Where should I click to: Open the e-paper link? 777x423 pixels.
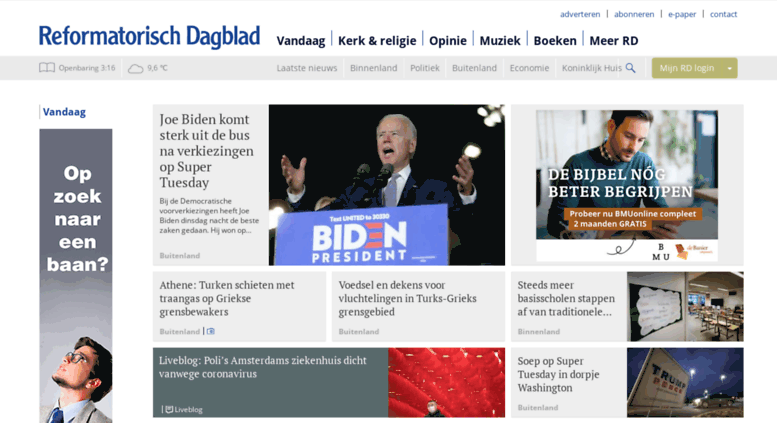click(682, 14)
